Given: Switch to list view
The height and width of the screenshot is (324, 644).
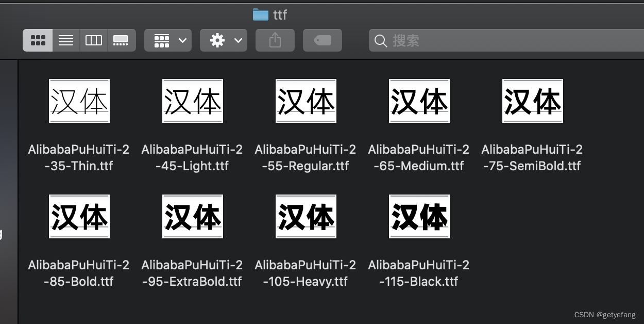Looking at the screenshot, I should (x=66, y=40).
